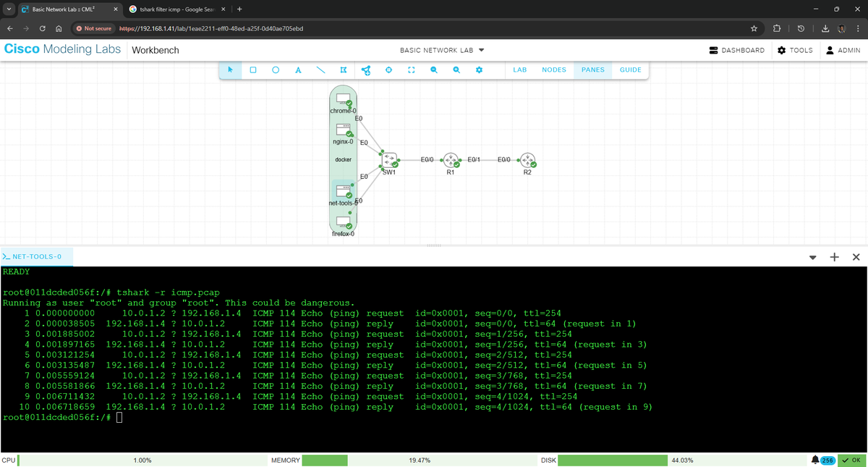Click the center-on-topology crosshair icon
This screenshot has height=467, width=868.
(x=388, y=70)
